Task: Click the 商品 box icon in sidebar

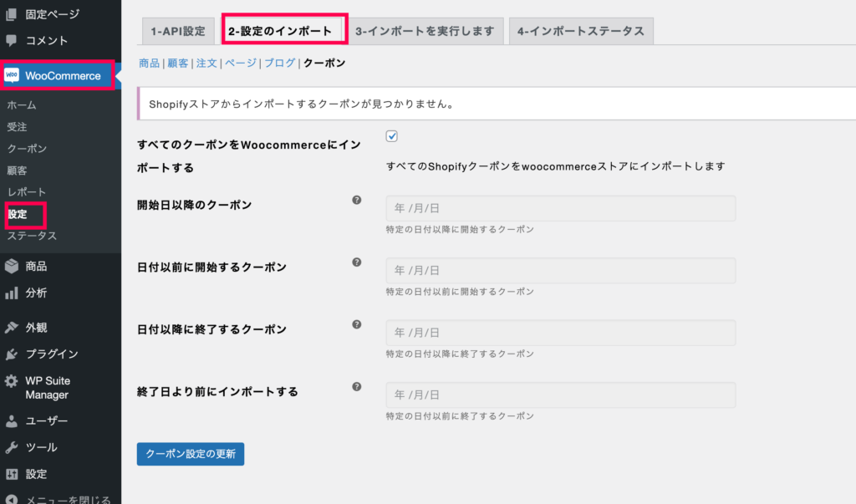Action: click(x=12, y=266)
